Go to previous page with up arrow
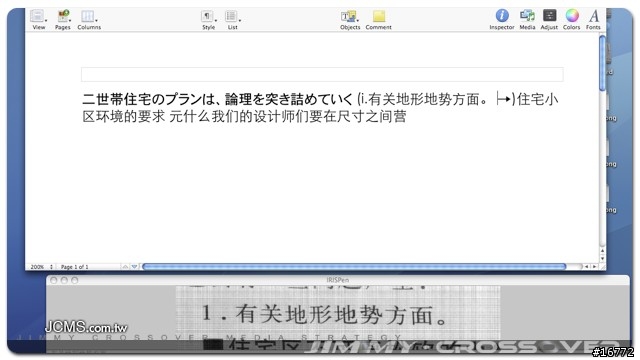 click(125, 267)
